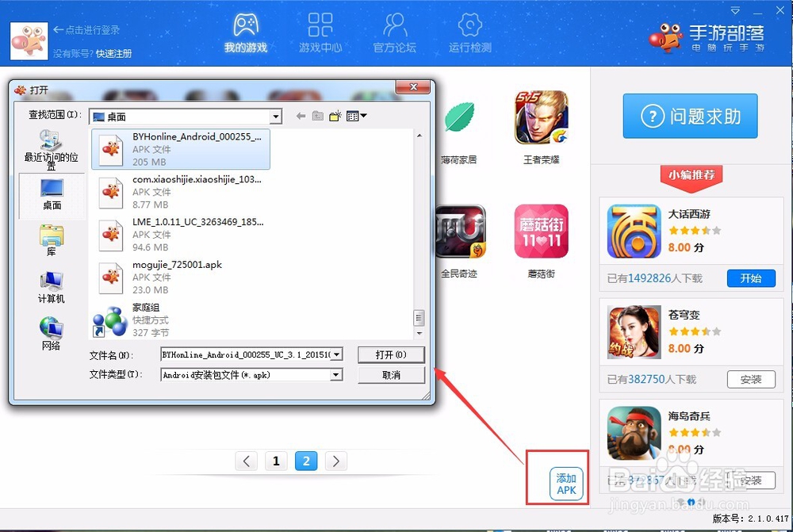
Task: Open the 我的游戏 tab
Action: 246,33
